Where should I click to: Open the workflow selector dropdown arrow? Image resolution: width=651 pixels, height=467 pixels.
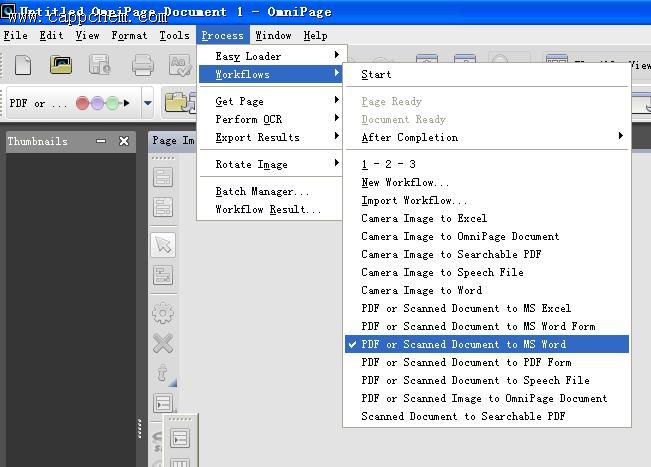click(x=148, y=102)
